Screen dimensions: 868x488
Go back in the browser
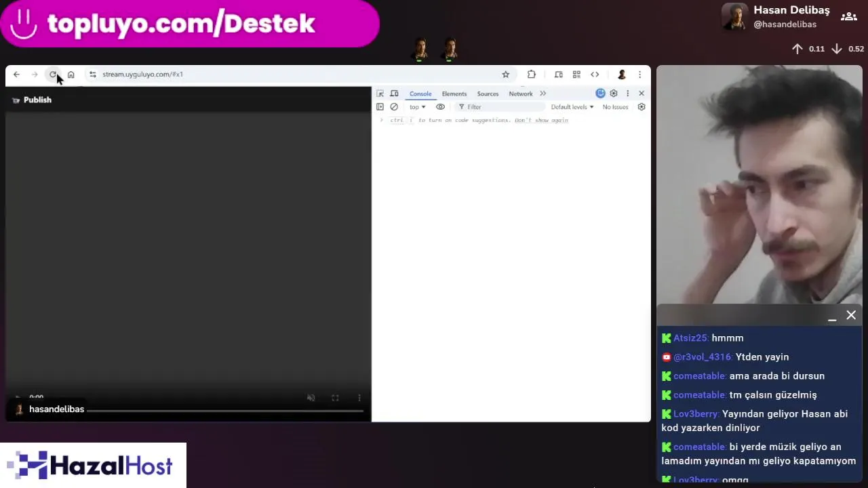pyautogui.click(x=16, y=75)
